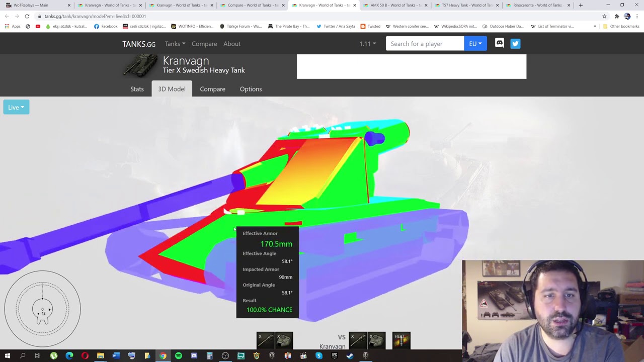
Task: Open OBS Studio from the taskbar
Action: pos(225,356)
